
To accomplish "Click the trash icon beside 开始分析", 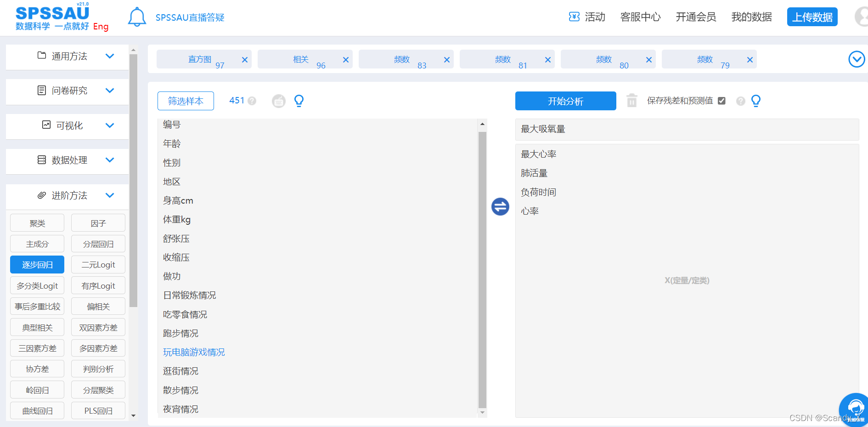I will point(632,100).
